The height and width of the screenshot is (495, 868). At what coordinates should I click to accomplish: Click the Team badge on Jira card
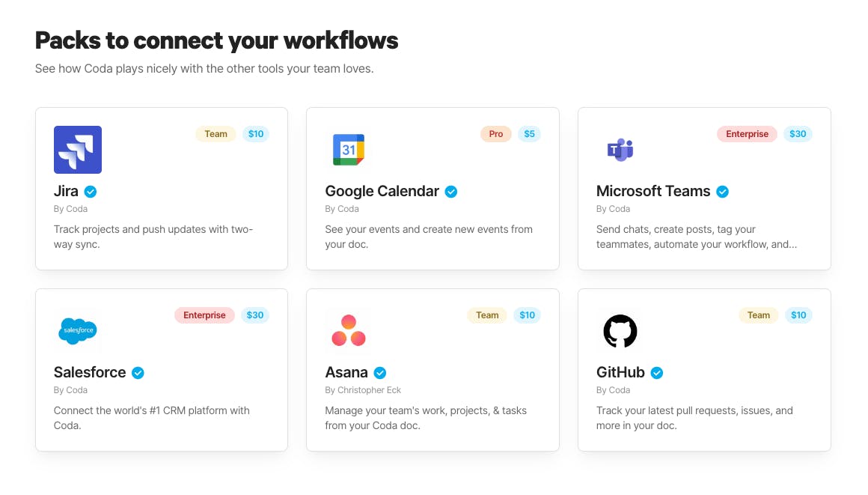[216, 134]
